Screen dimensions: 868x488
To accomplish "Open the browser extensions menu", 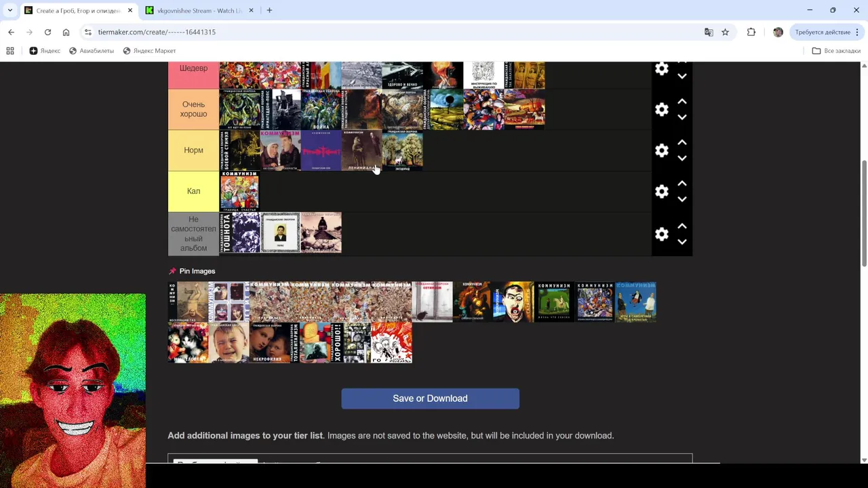I will pos(751,32).
